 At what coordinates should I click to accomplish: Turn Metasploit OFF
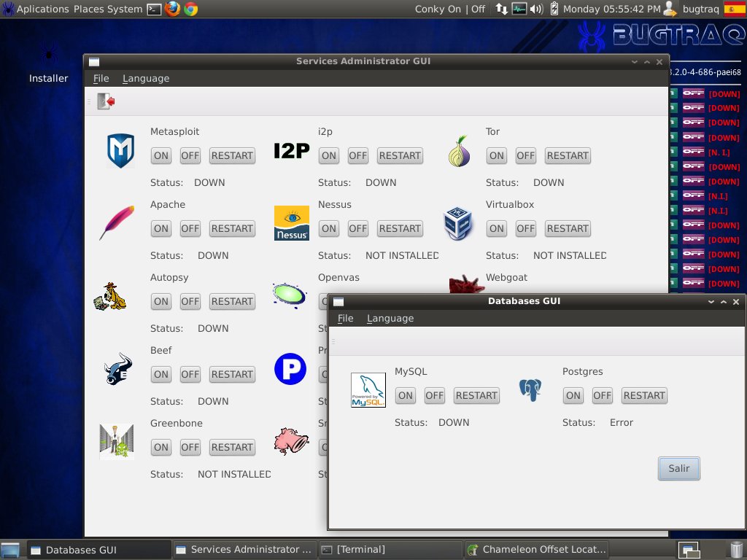190,156
